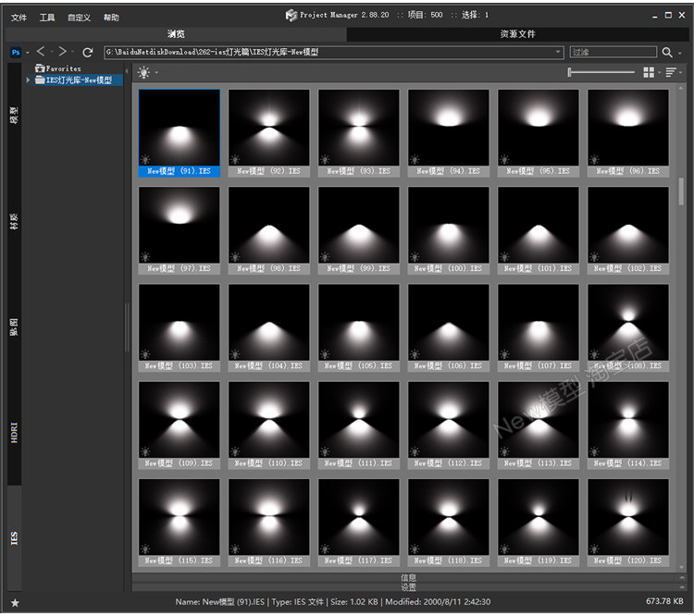Click the Photoshop PS icon button
Viewport: 694px width, 616px height.
[x=16, y=53]
